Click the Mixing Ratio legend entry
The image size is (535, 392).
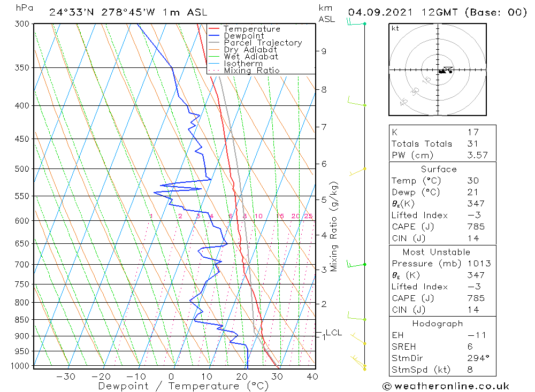pyautogui.click(x=251, y=70)
